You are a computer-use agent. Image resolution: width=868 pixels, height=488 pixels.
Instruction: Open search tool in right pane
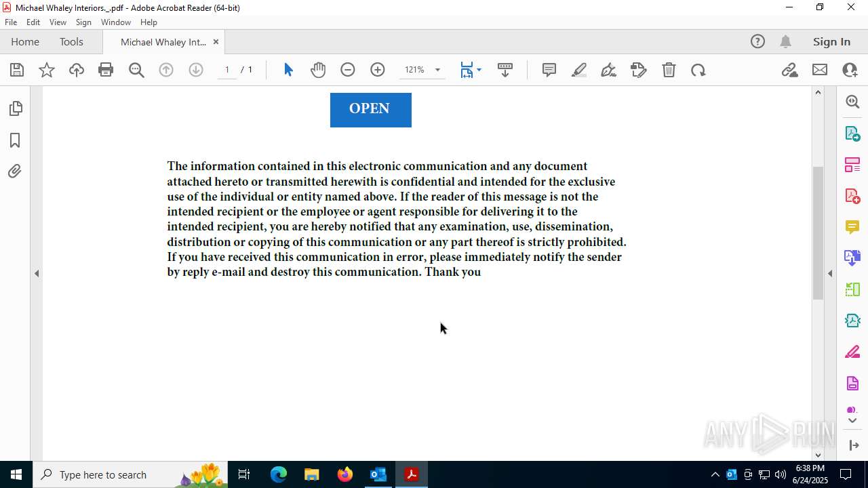[x=852, y=102]
